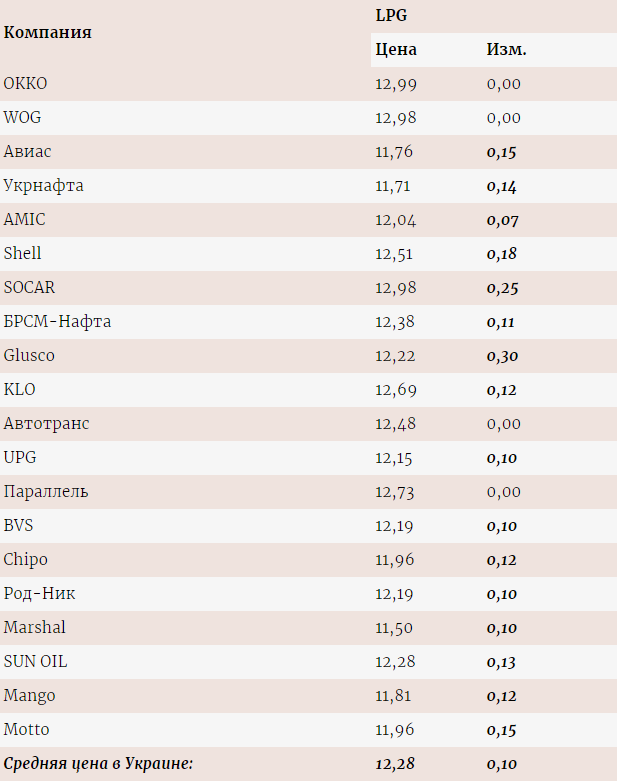
Task: Click the Укрнафта company name
Action: tap(43, 186)
